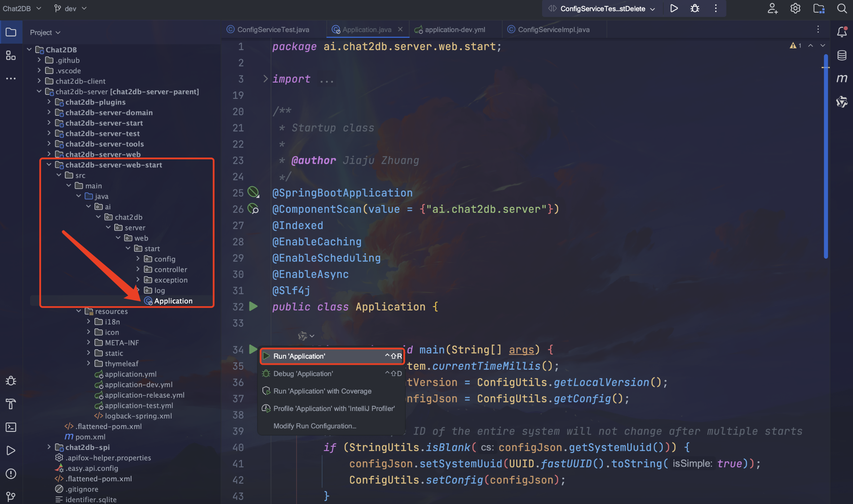Image resolution: width=853 pixels, height=504 pixels.
Task: Select the thymeleaf folder
Action: (116, 363)
